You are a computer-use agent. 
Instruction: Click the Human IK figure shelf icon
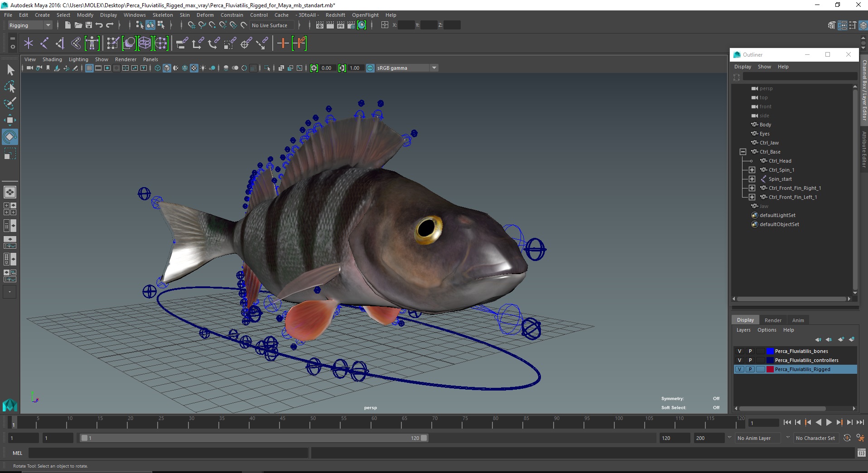(92, 43)
